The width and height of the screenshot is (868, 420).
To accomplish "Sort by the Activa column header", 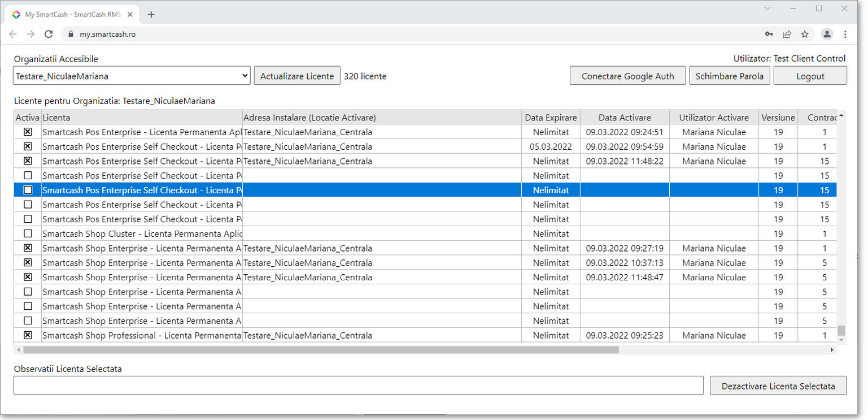I will pos(28,118).
